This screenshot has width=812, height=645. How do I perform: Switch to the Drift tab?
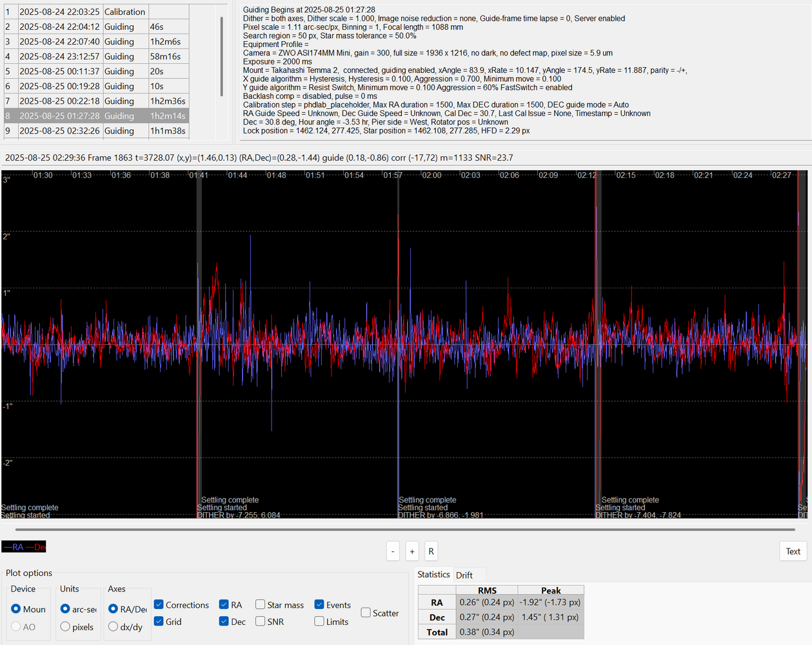point(464,575)
